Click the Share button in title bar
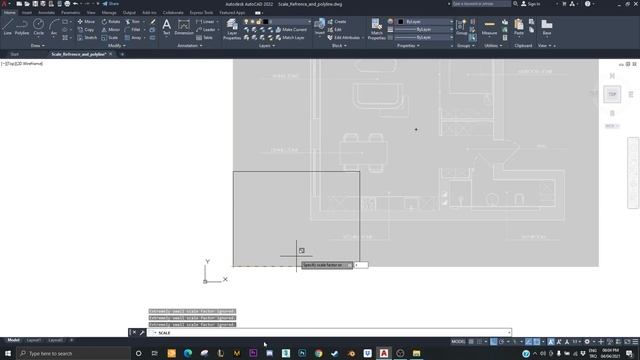Viewport: 640px width, 360px height. coord(111,4)
